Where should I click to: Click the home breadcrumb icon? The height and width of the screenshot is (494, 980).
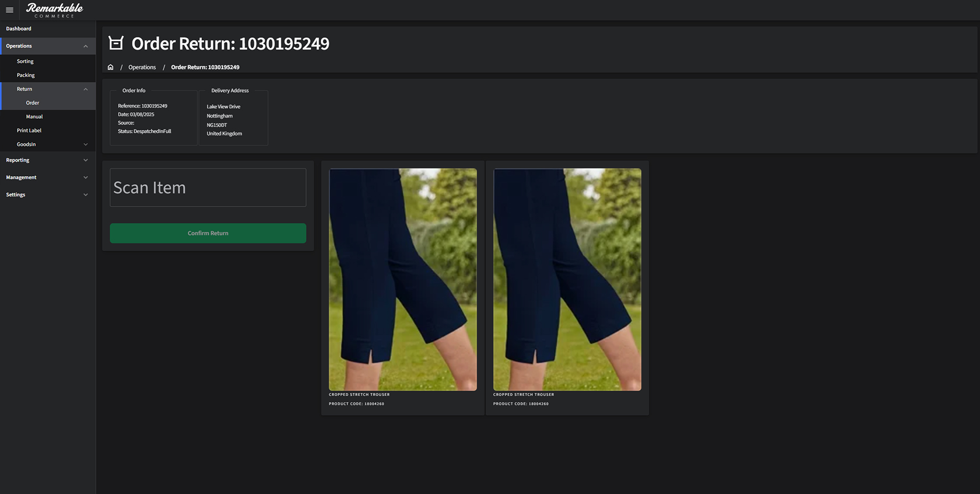tap(111, 67)
